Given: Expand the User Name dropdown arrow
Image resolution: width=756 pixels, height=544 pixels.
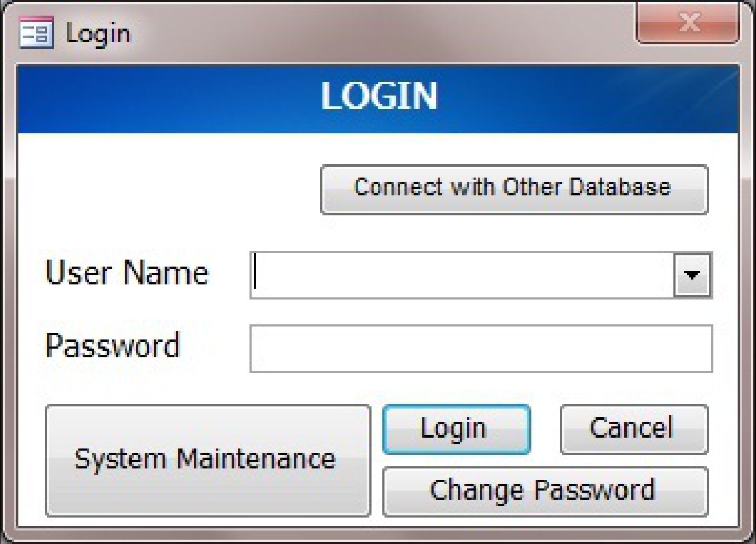Looking at the screenshot, I should coord(692,275).
